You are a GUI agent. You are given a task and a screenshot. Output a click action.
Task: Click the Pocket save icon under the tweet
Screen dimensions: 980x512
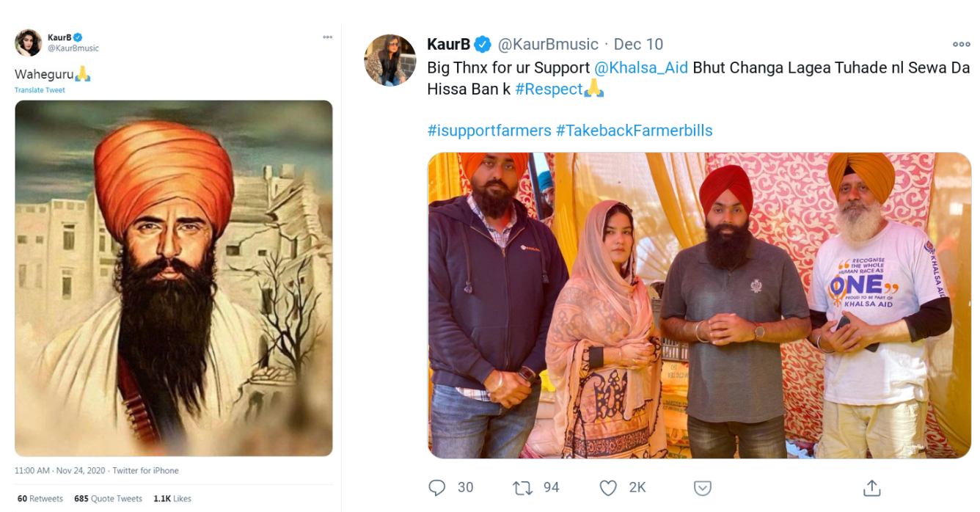point(702,488)
